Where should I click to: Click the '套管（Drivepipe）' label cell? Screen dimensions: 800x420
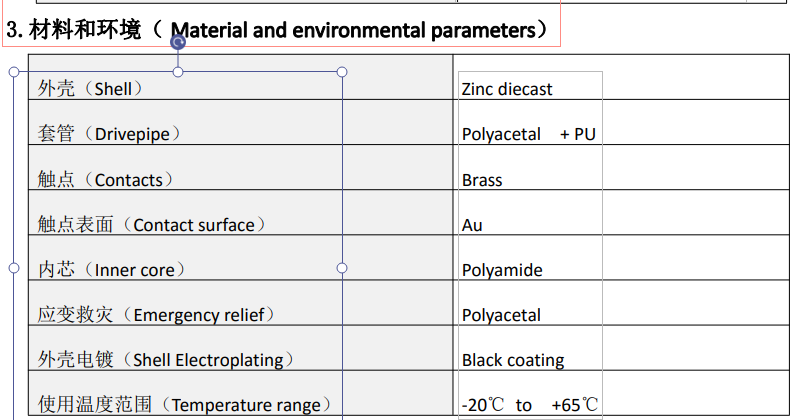(x=110, y=134)
